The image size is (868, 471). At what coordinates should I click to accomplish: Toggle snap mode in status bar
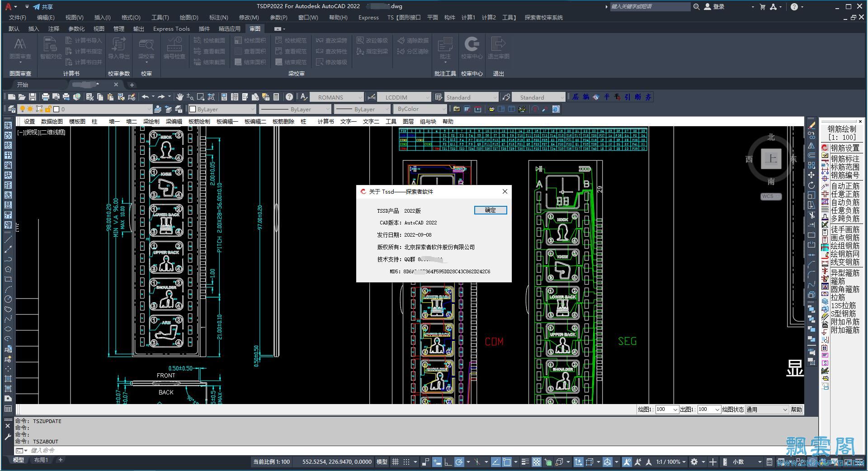pos(406,462)
